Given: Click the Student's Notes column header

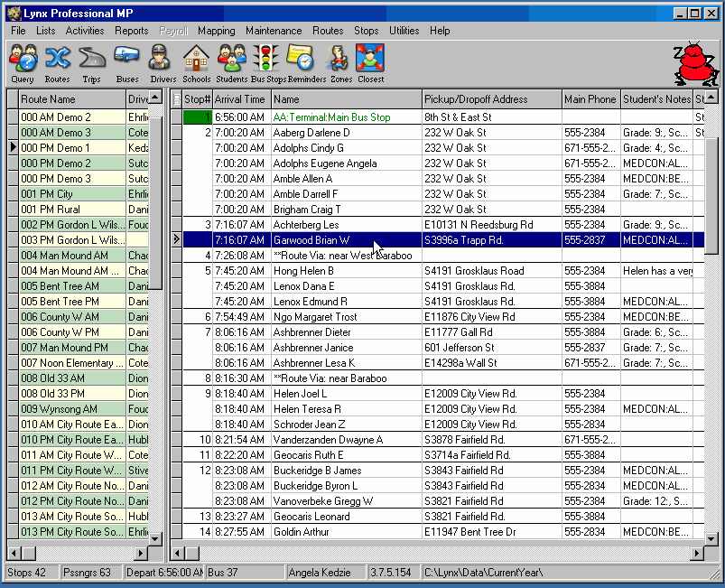Looking at the screenshot, I should (x=656, y=99).
